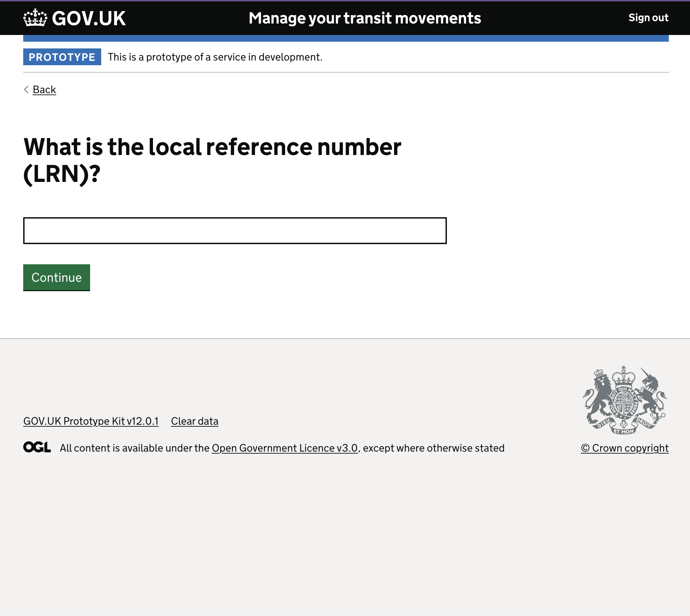Screen dimensions: 690x616
Task: Click the Crown copyright link in footer
Action: pyautogui.click(x=624, y=448)
